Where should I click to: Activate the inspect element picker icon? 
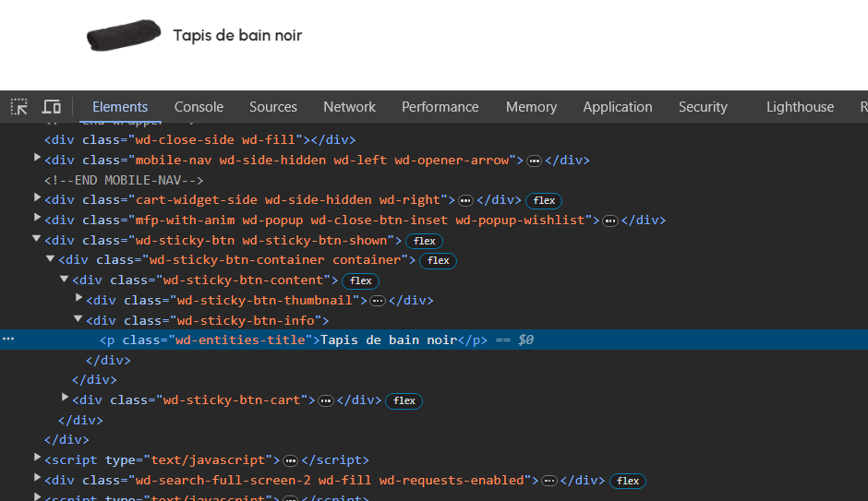[18, 107]
